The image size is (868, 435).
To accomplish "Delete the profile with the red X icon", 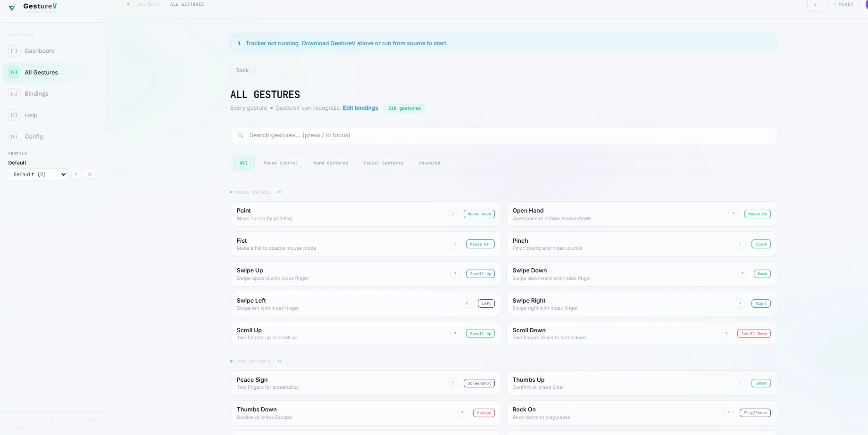I will pos(90,174).
